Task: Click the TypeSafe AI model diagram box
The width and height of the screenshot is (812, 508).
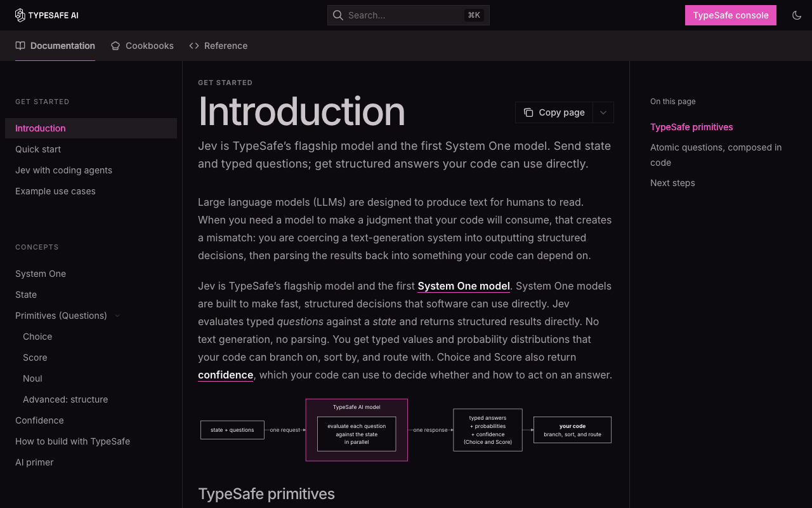Action: pos(357,430)
